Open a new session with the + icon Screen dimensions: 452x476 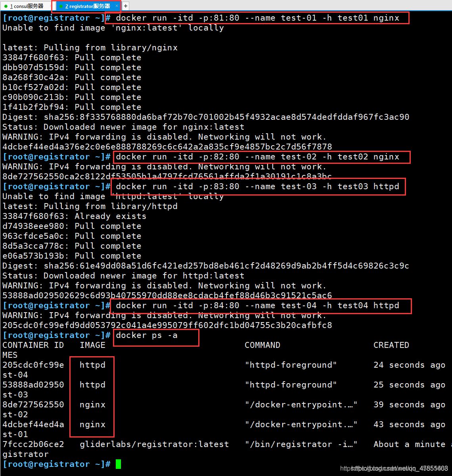coord(126,6)
